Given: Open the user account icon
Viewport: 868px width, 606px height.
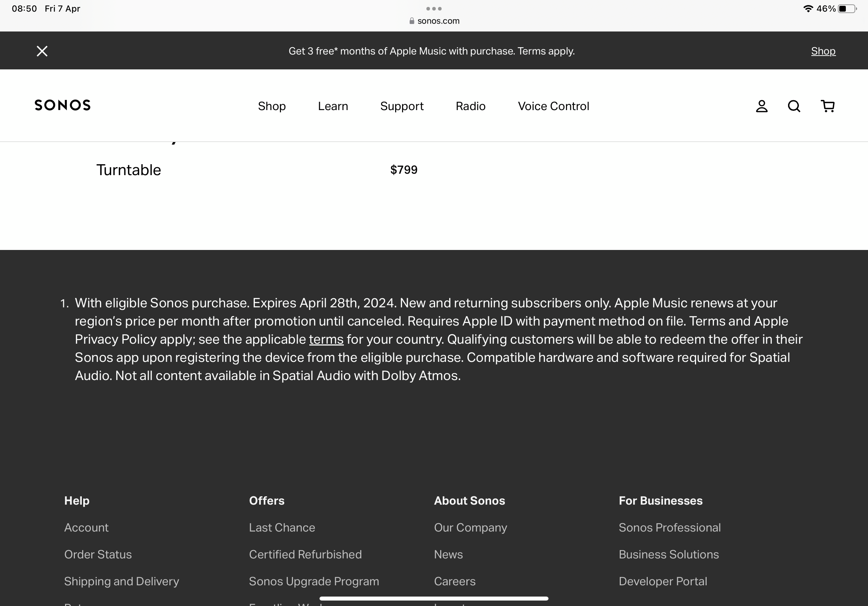Looking at the screenshot, I should (x=761, y=106).
